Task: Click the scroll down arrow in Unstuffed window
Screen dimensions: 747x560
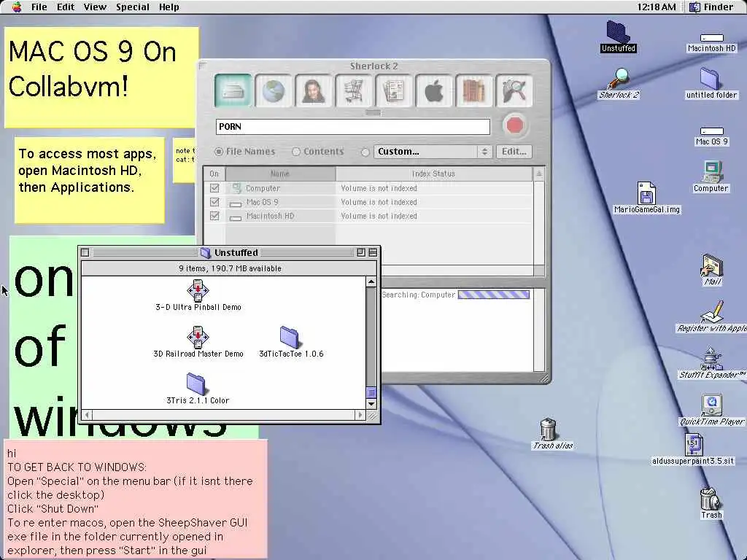Action: 371,404
